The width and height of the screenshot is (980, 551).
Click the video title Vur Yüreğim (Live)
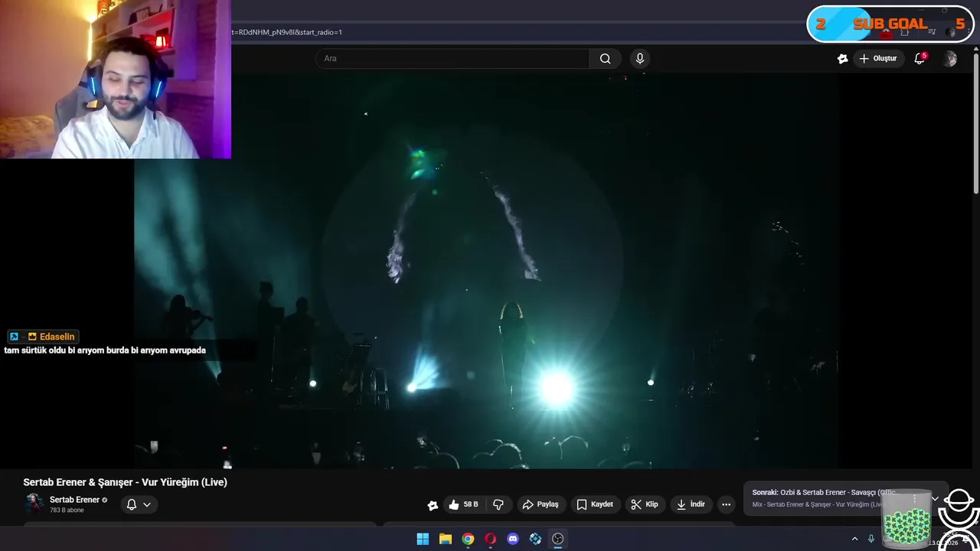(x=125, y=482)
